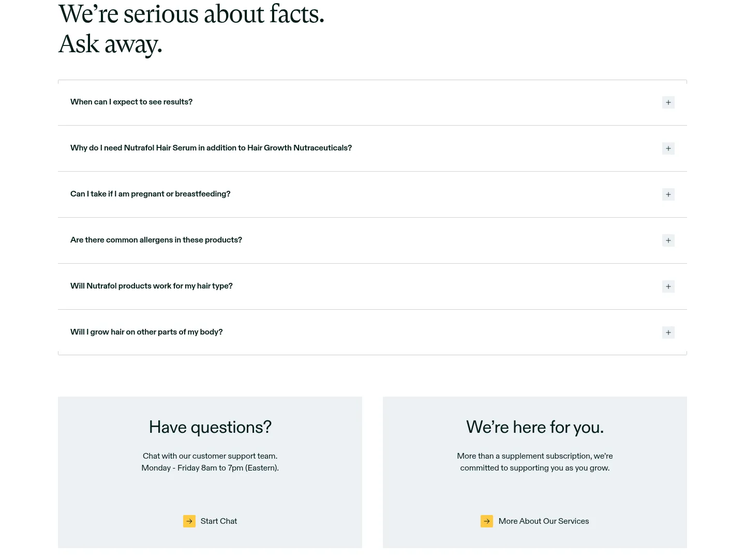
Task: Open the common allergens question plus icon
Action: tap(668, 240)
